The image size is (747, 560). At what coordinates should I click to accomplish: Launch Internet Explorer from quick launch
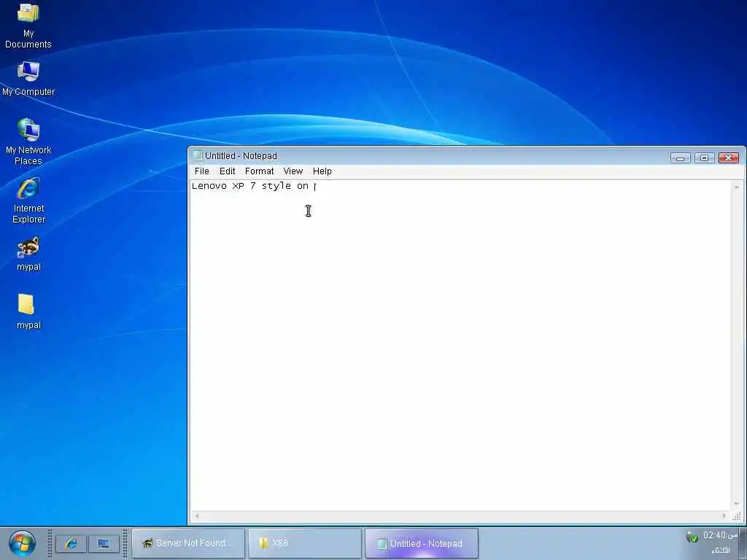[x=71, y=543]
